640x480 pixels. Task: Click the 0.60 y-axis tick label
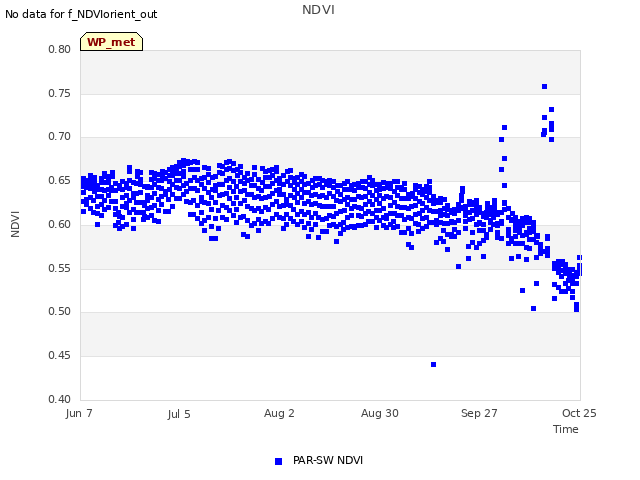[60, 224]
